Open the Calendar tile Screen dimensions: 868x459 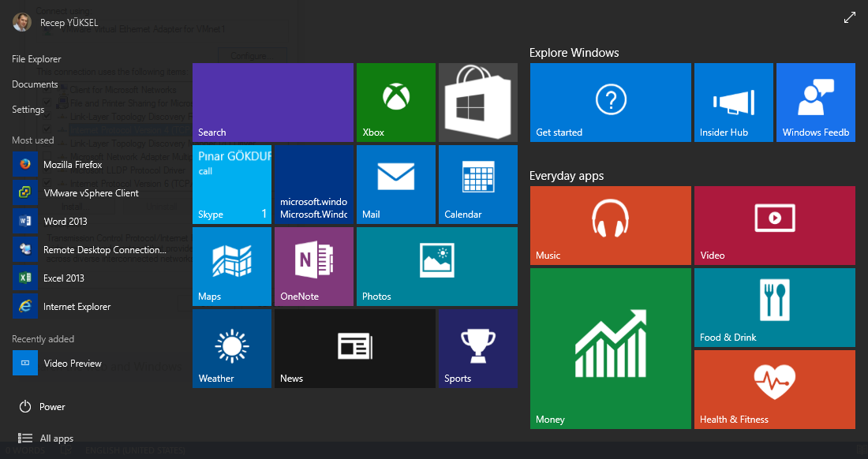coord(477,185)
